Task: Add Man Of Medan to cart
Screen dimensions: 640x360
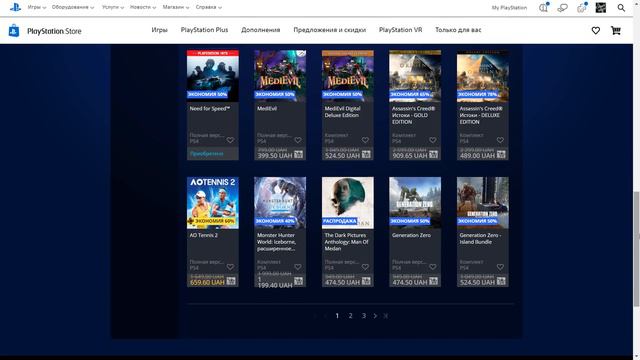Action: (366, 281)
